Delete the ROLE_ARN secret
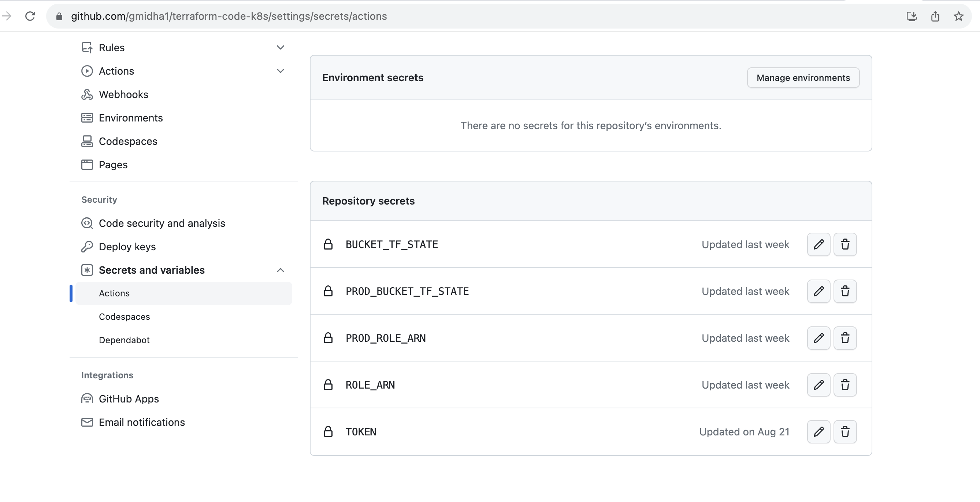The width and height of the screenshot is (980, 502). point(845,385)
